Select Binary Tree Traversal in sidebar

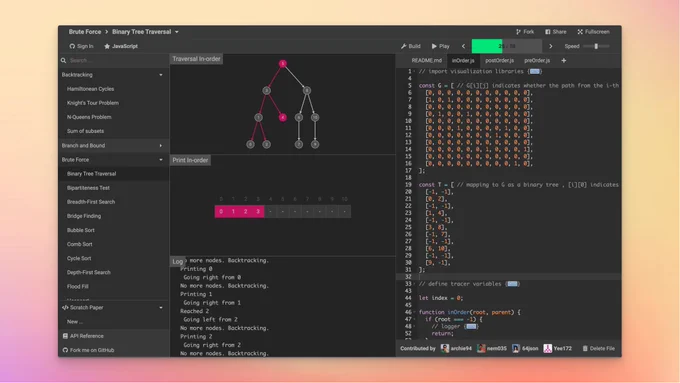[114, 173]
